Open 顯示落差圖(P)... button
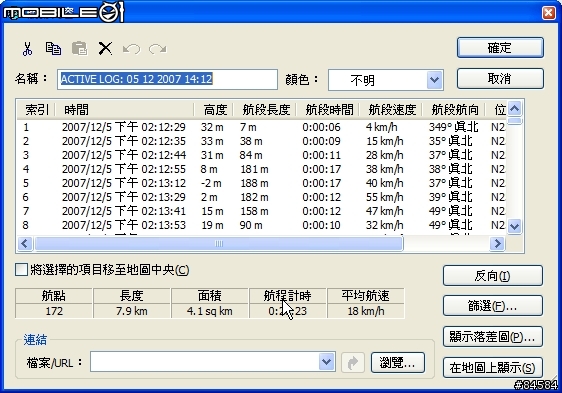Viewport: 562px width, 393px height. coord(492,336)
